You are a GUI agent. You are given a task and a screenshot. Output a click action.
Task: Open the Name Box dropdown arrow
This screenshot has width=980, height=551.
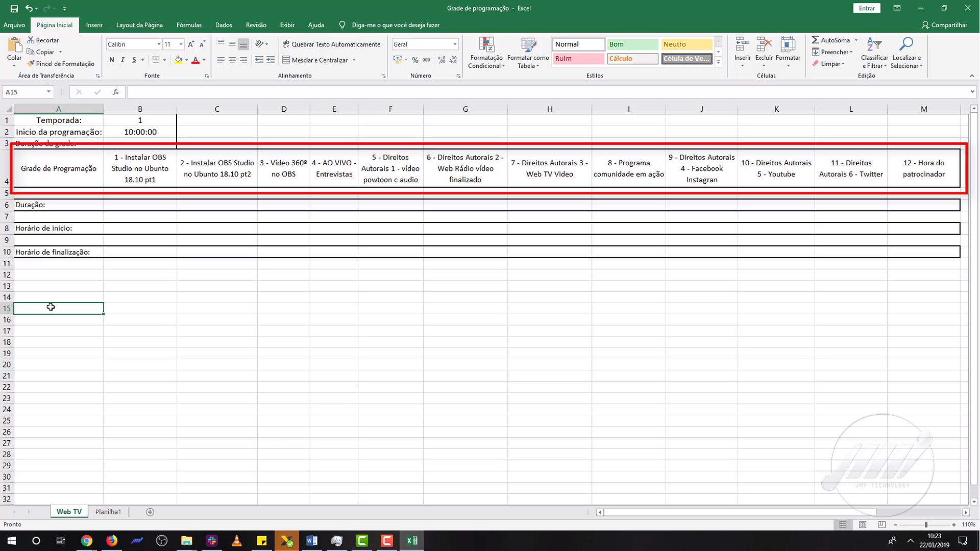tap(48, 92)
